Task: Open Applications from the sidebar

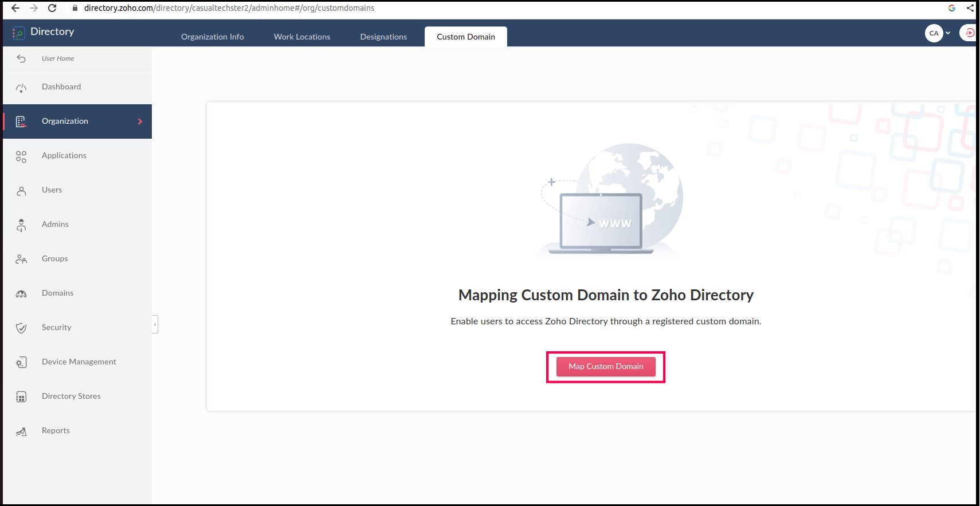Action: click(64, 155)
